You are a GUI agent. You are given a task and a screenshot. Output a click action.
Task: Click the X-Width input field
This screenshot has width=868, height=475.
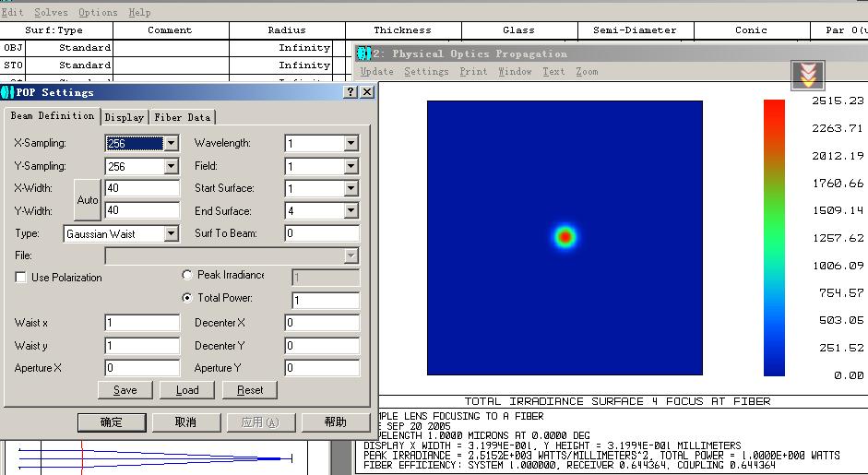coord(142,188)
